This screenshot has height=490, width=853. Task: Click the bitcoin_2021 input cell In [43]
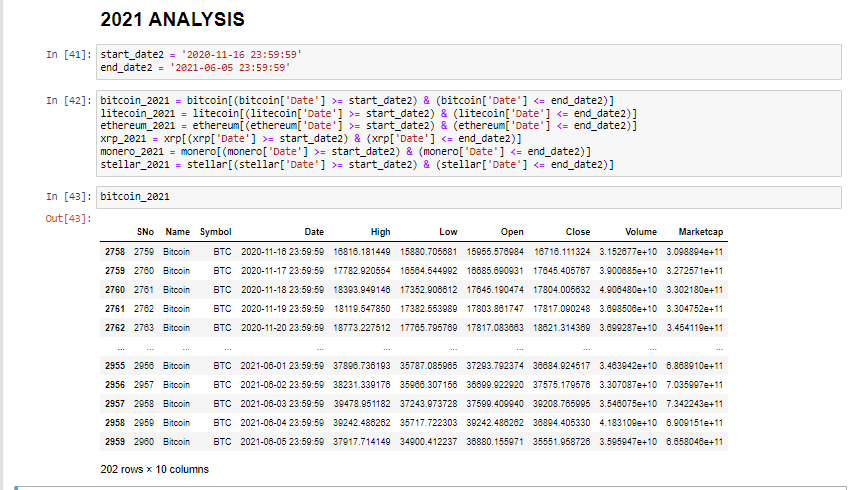pyautogui.click(x=468, y=197)
